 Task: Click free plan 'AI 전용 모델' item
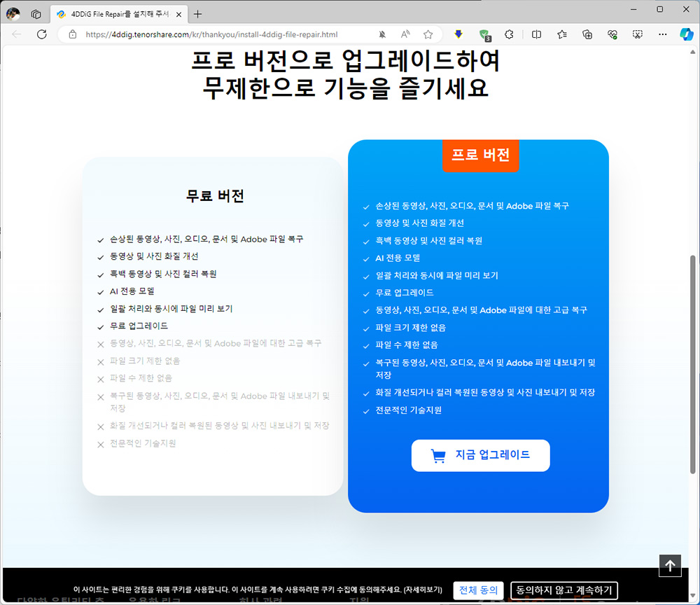click(x=132, y=291)
